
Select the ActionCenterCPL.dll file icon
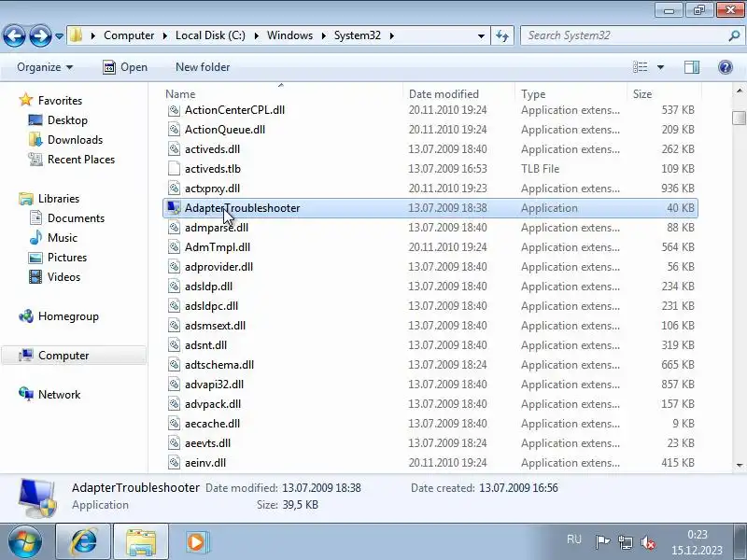tap(175, 110)
